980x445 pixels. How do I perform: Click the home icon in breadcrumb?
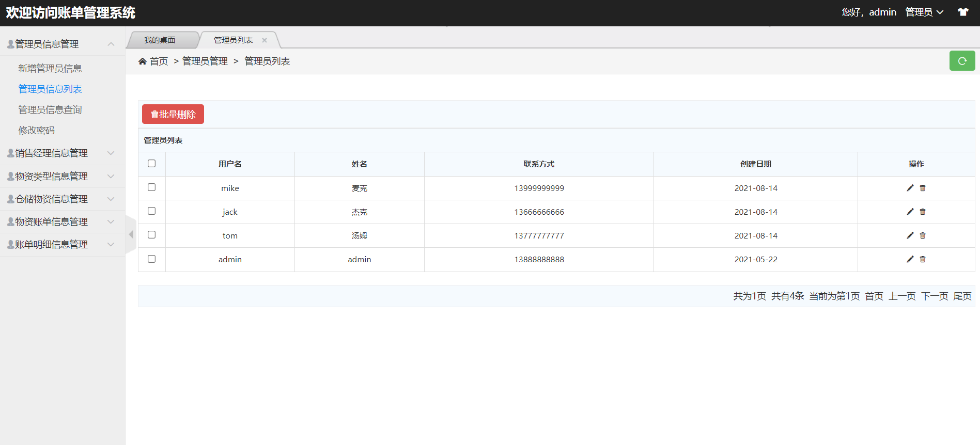pos(143,61)
